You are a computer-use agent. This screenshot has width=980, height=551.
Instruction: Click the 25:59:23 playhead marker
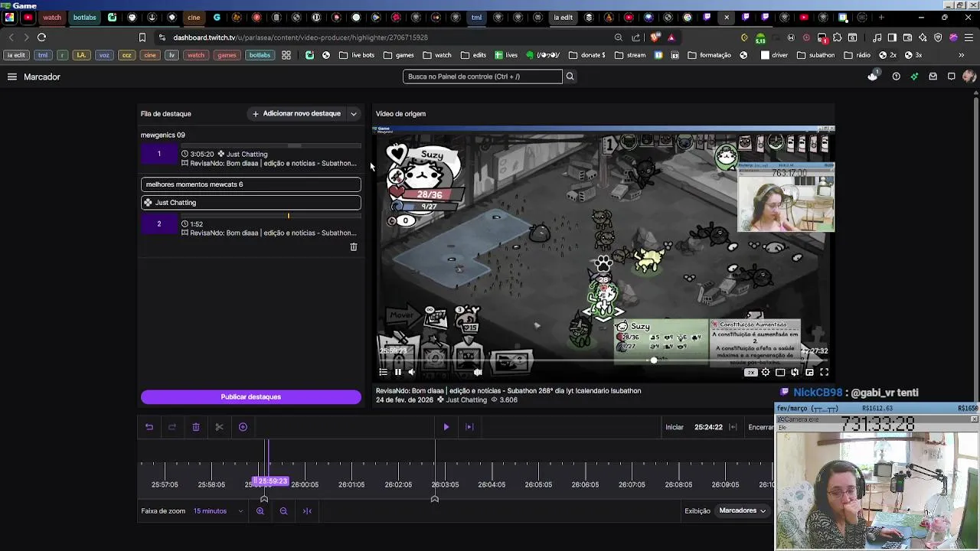pos(271,481)
